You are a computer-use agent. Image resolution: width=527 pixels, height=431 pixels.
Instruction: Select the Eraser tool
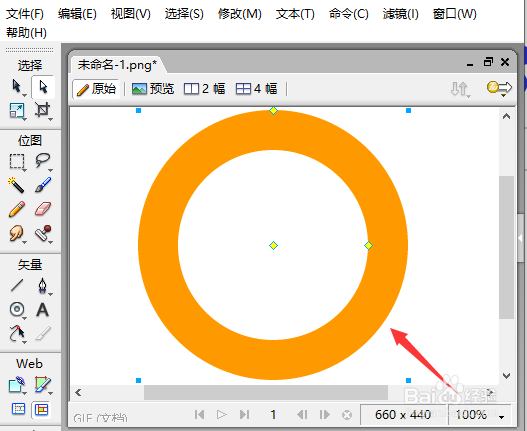pyautogui.click(x=43, y=209)
